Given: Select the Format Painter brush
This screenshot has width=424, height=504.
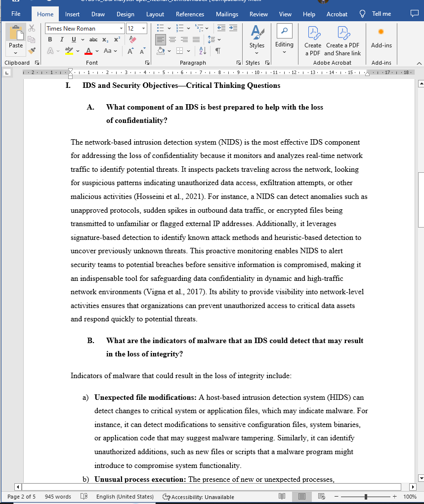Looking at the screenshot, I should pos(32,50).
